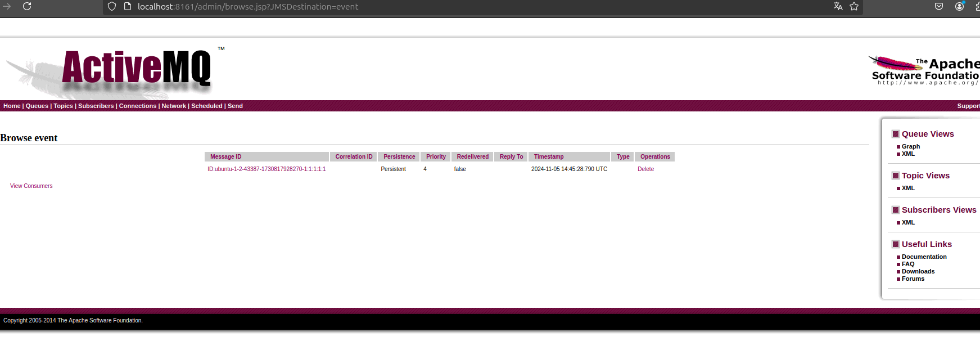Go forward with the arrow icon
This screenshot has height=341, width=980.
(x=7, y=6)
